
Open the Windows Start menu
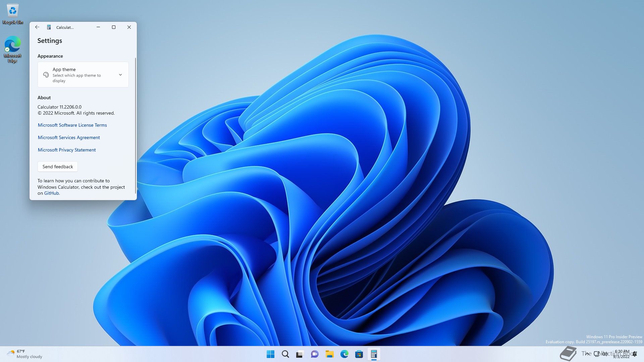click(x=270, y=354)
